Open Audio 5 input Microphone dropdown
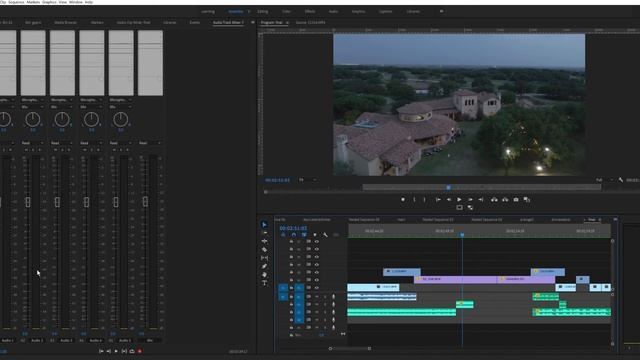 tap(120, 100)
